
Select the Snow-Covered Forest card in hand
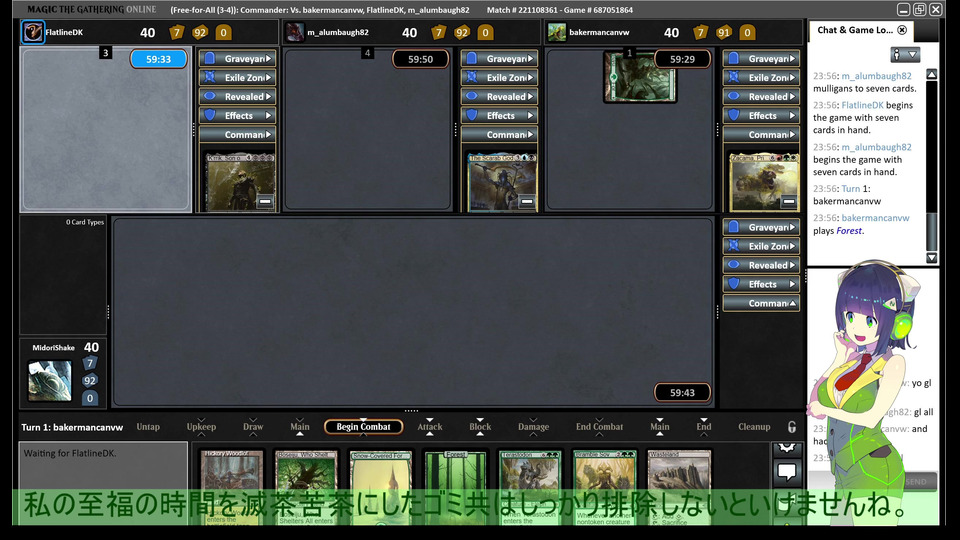[381, 487]
